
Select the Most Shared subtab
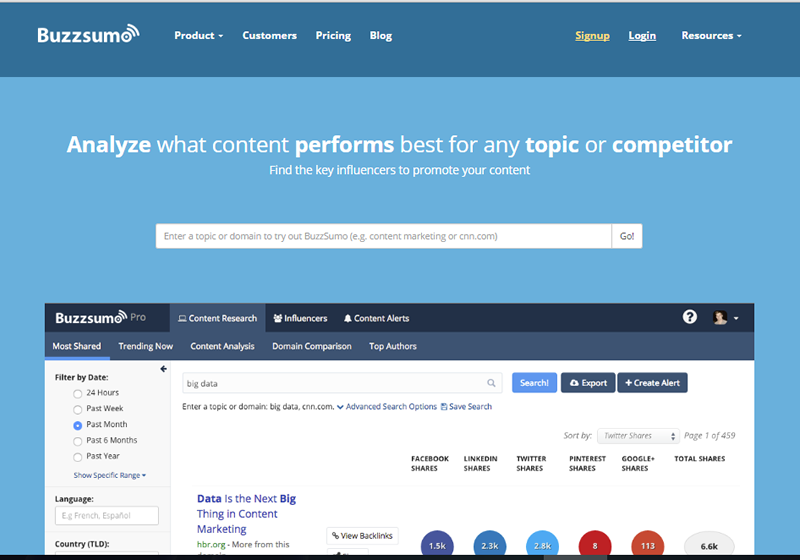click(77, 346)
